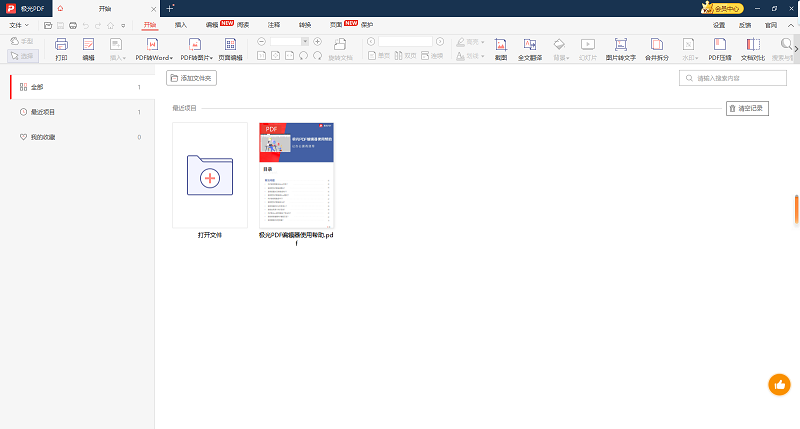Screen dimensions: 800x429
Task: Click Feedback (反馈) link
Action: click(745, 25)
